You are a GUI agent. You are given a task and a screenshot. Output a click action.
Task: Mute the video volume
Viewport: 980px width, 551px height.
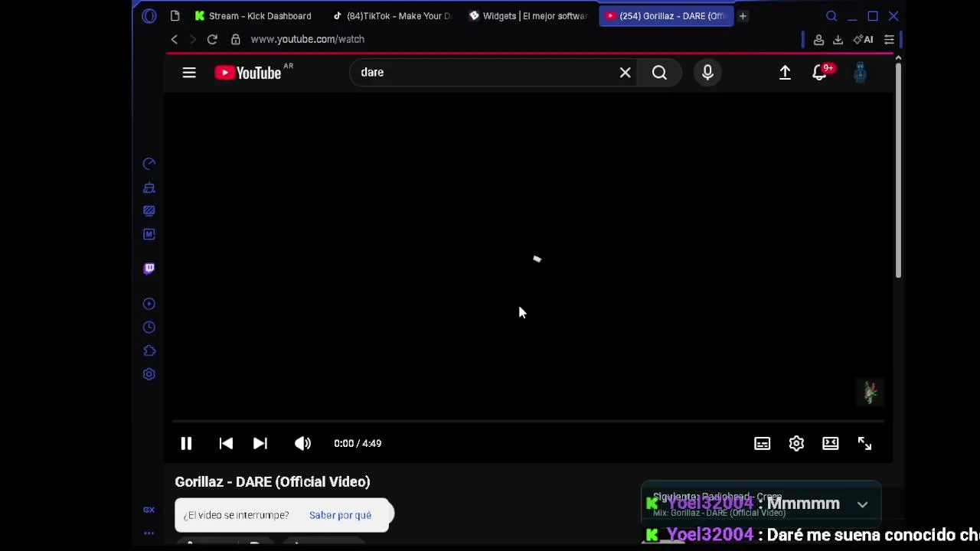(303, 443)
